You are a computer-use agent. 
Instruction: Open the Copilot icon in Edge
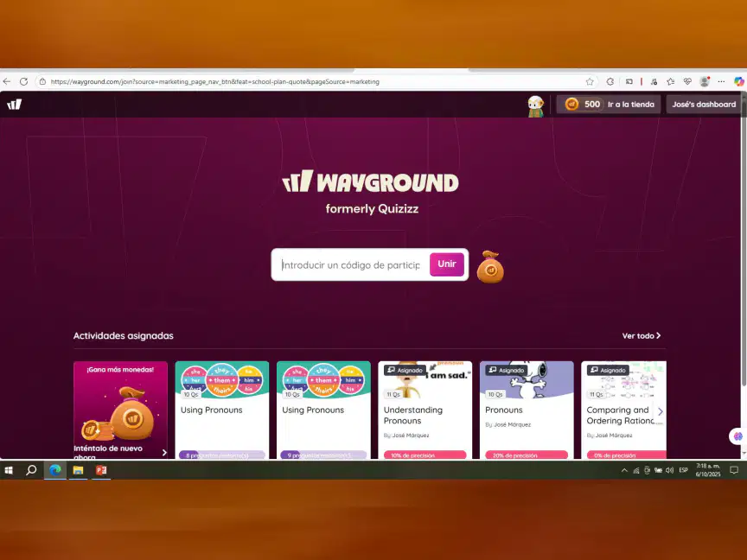click(739, 81)
